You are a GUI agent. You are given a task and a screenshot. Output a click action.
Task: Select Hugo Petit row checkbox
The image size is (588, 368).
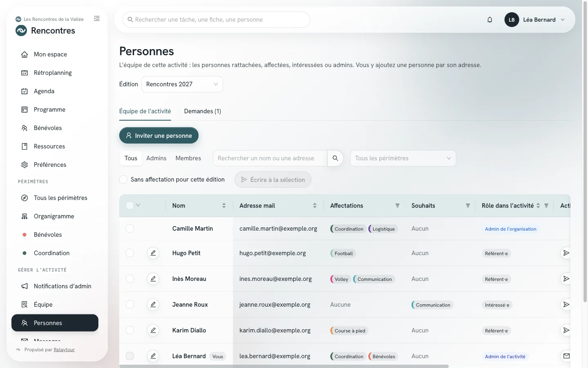click(130, 253)
